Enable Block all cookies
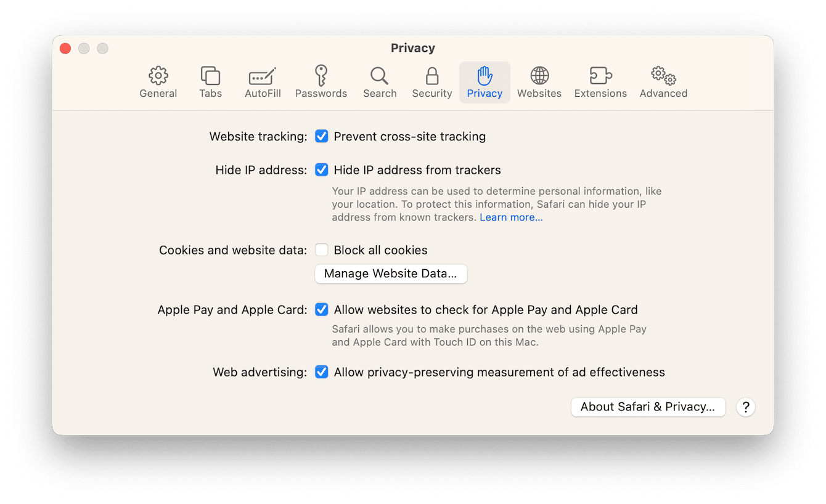The width and height of the screenshot is (826, 504). click(321, 250)
